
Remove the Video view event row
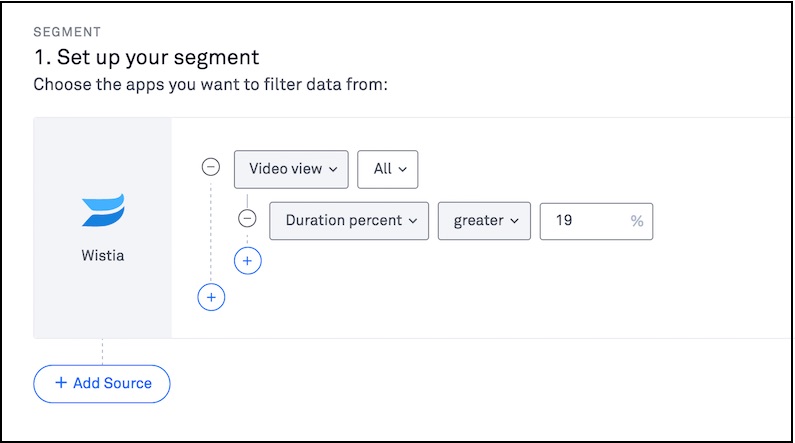coord(211,168)
